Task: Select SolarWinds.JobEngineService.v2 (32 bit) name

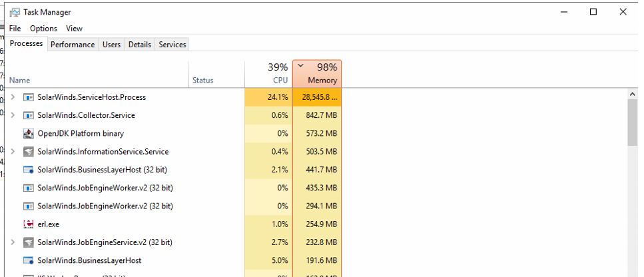Action: [105, 242]
